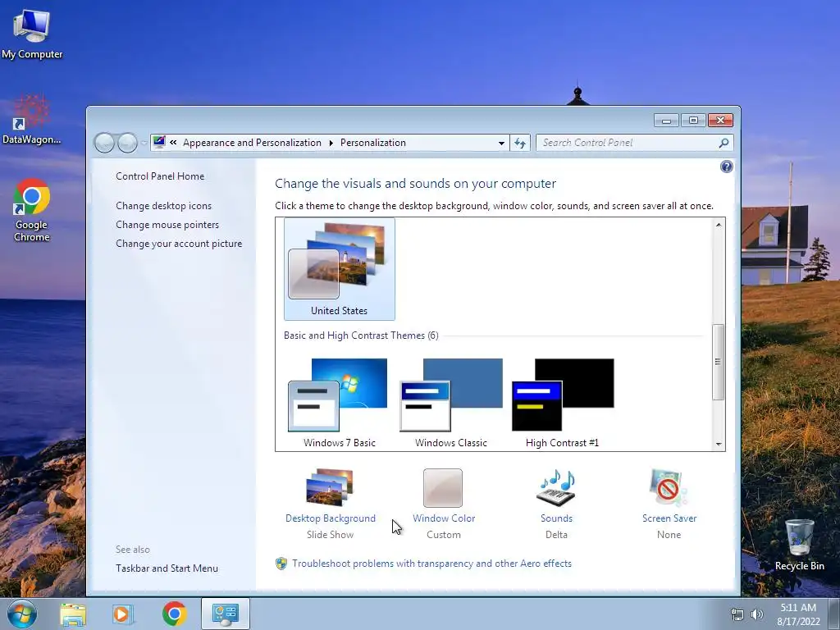This screenshot has height=630, width=840.
Task: Expand the breadcrumb chevron before Appearance
Action: [173, 143]
